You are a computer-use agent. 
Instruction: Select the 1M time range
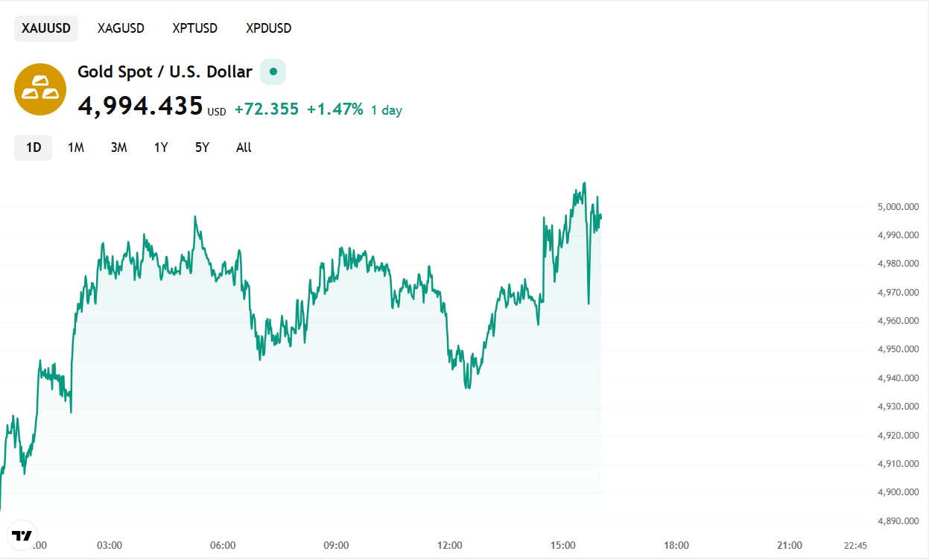pos(75,147)
